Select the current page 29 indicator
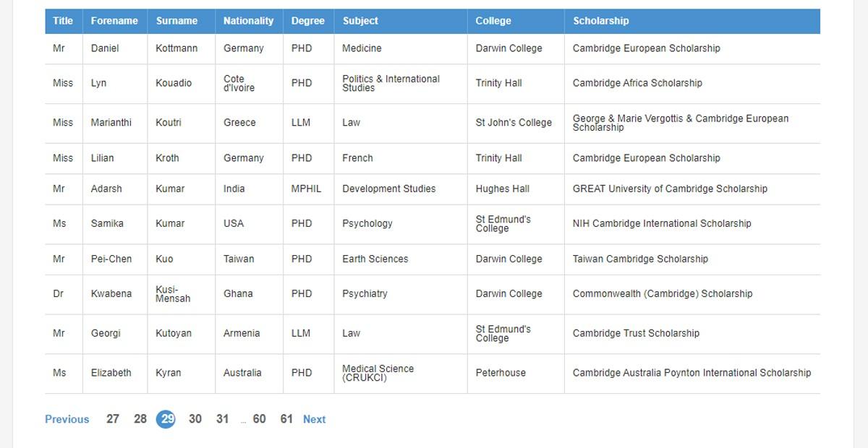This screenshot has height=448, width=868. click(x=166, y=419)
